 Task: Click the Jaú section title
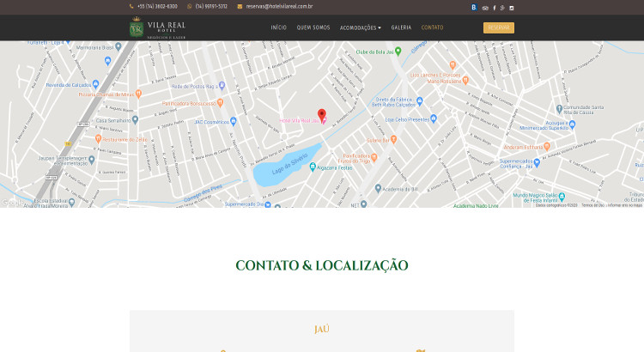322,329
